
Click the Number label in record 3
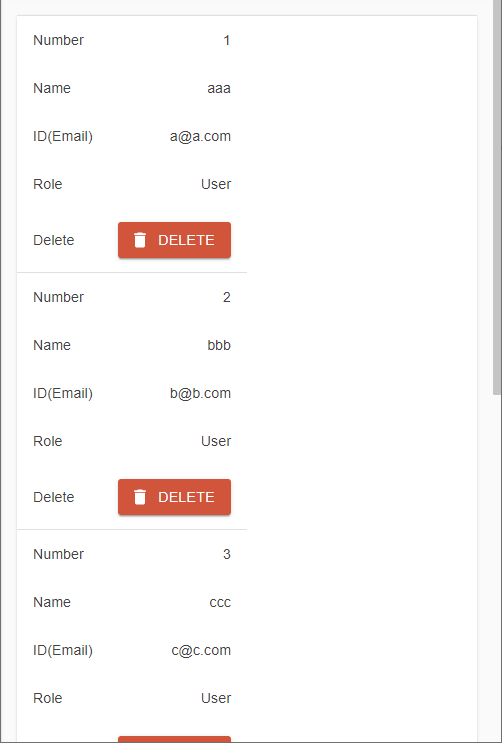58,554
